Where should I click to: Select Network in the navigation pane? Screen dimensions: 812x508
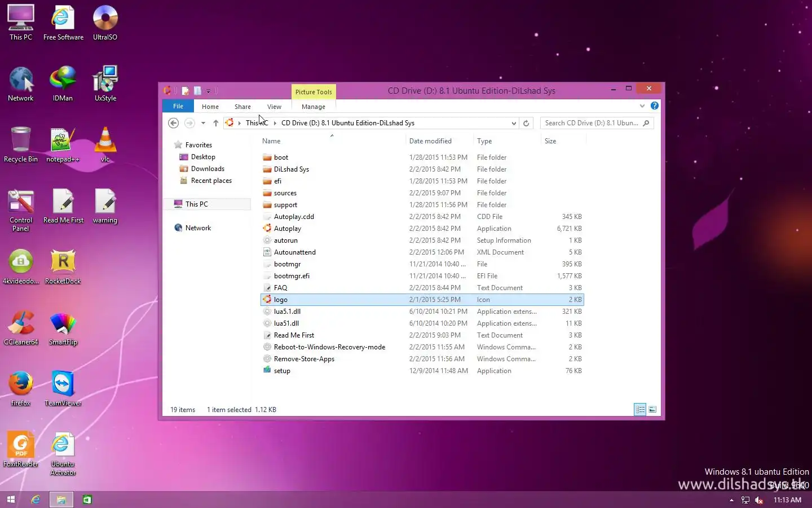[198, 228]
